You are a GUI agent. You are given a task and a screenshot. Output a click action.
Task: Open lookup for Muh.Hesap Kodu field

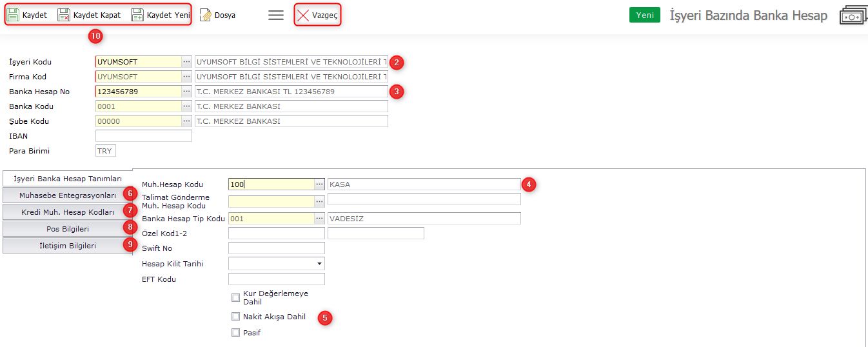point(319,184)
